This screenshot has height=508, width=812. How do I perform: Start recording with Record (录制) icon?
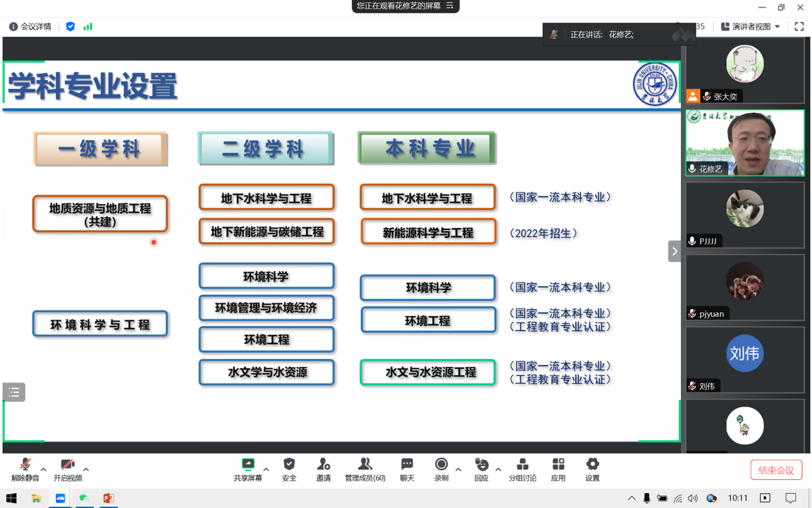[441, 465]
